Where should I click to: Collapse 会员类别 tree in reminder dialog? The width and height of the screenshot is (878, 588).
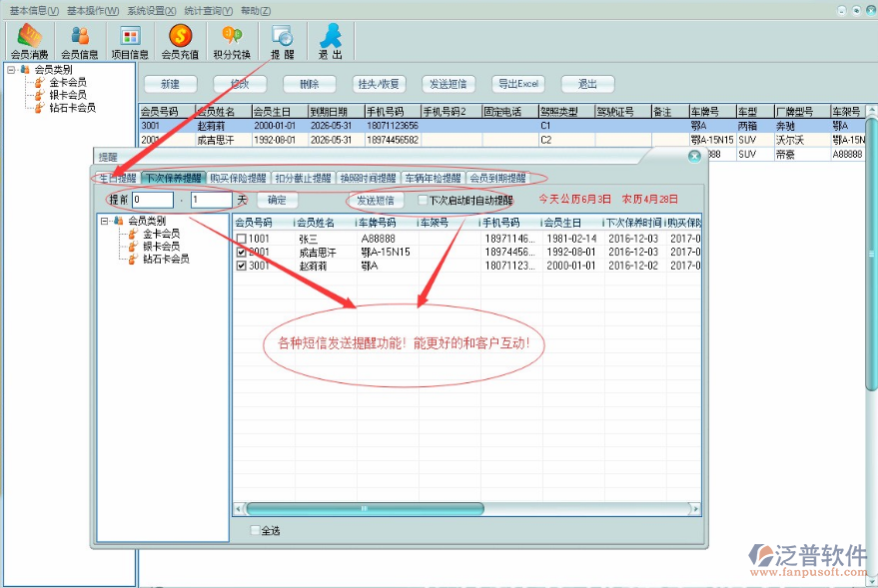(x=104, y=221)
